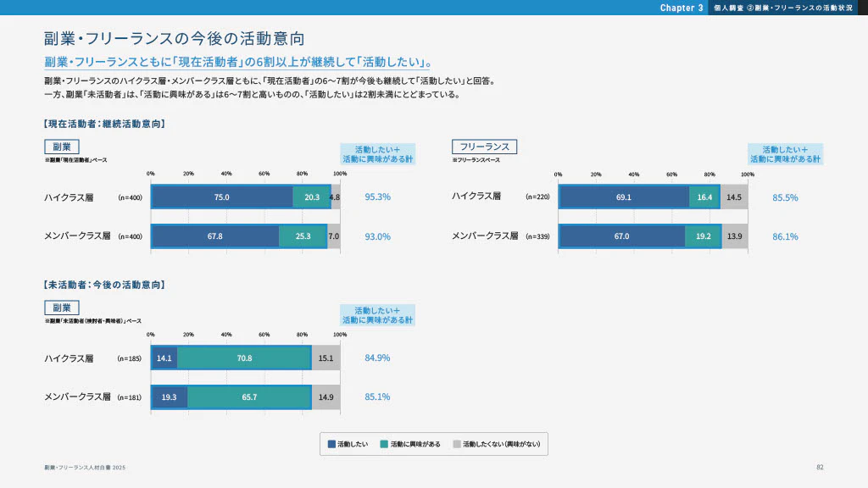
Task: Click the 69.1 bar segment
Action: (x=624, y=197)
